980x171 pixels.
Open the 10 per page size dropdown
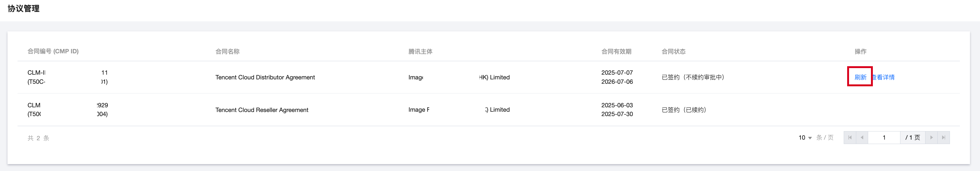pos(805,137)
